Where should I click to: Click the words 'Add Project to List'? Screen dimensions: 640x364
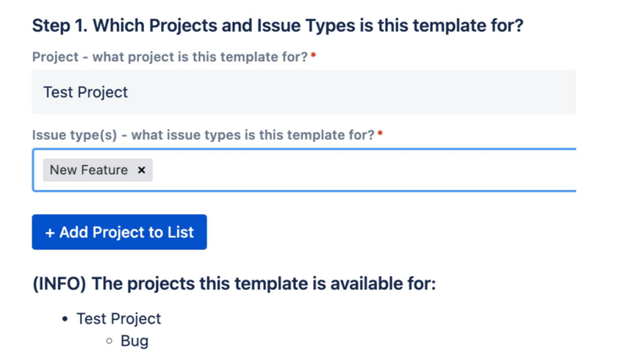tap(126, 233)
